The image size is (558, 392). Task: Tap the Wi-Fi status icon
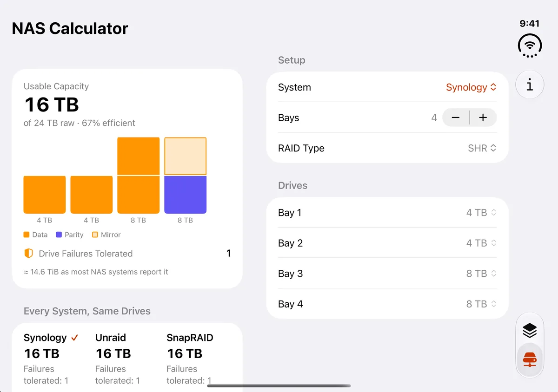click(530, 46)
